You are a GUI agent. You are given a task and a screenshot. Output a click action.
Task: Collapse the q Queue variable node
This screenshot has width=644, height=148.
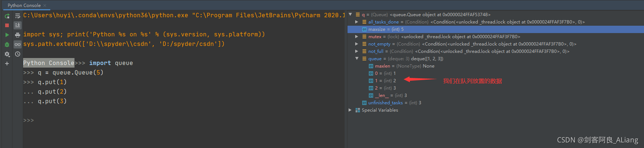(350, 15)
